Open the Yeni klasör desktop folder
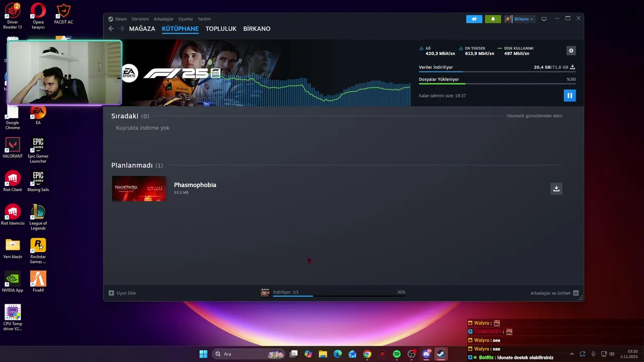 coord(13,249)
